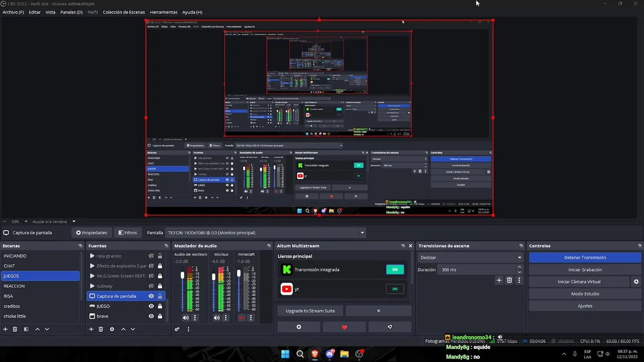Open Herramientas menu
Screen dimensions: 644x362
[163, 12]
